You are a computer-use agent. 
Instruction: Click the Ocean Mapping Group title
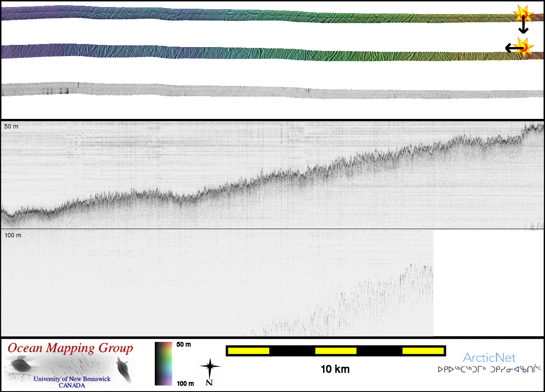click(70, 348)
